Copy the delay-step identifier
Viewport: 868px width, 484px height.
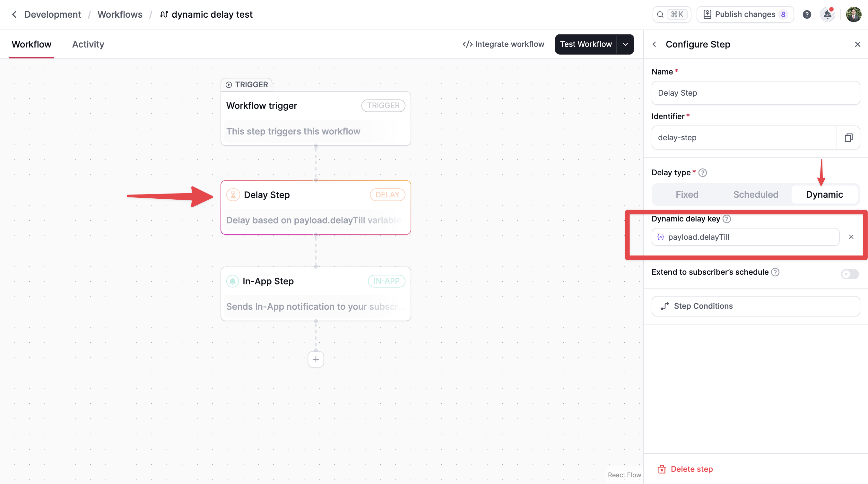click(x=848, y=137)
